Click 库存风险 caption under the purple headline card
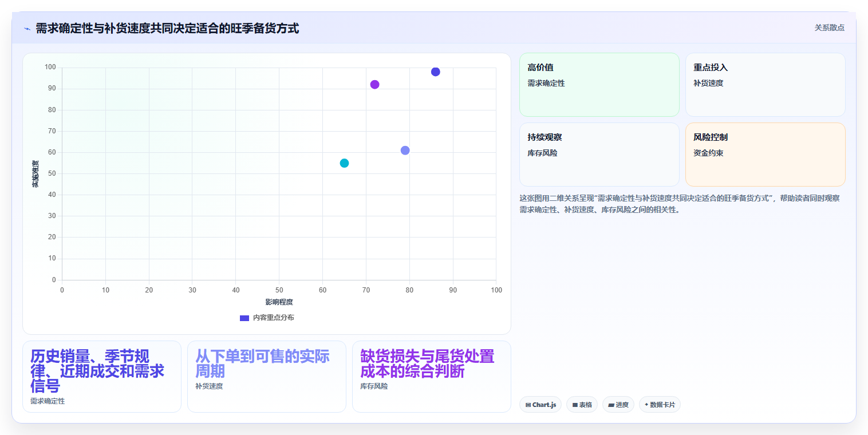The width and height of the screenshot is (868, 435). [374, 386]
